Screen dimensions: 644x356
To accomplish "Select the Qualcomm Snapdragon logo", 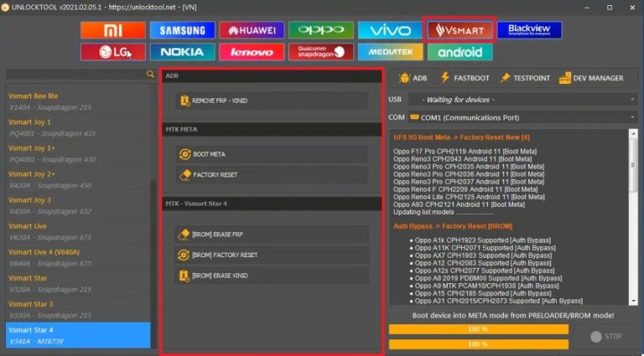I will [x=321, y=52].
